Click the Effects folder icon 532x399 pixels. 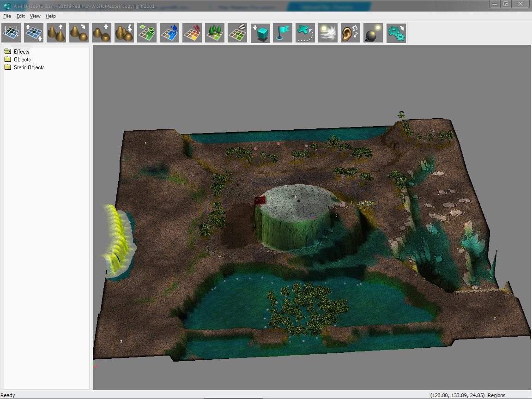click(7, 51)
